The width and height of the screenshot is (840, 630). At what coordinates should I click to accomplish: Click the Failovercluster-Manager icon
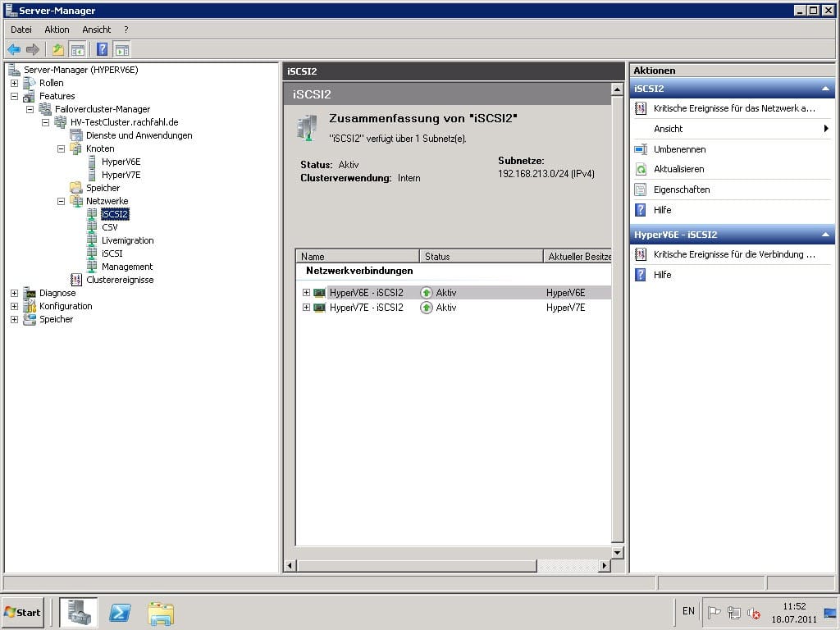click(x=45, y=109)
